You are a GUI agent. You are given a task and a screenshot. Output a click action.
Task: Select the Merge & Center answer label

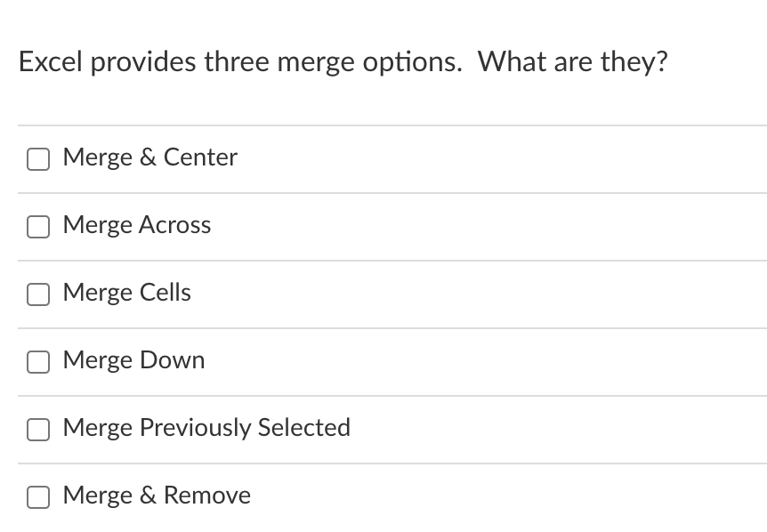[x=149, y=157]
